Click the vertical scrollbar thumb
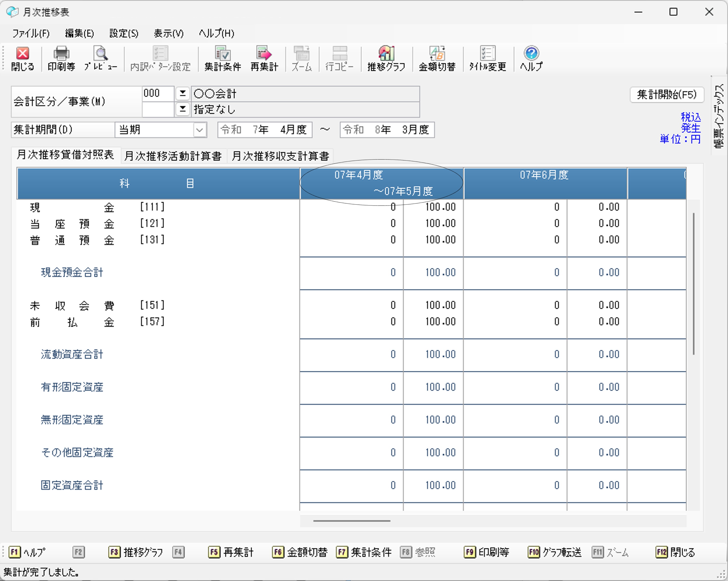 click(694, 284)
